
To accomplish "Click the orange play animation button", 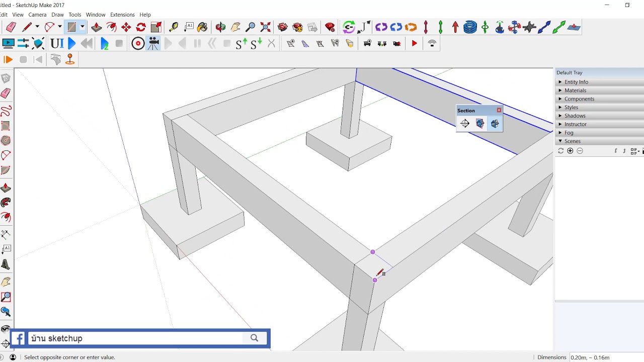I will pyautogui.click(x=8, y=60).
